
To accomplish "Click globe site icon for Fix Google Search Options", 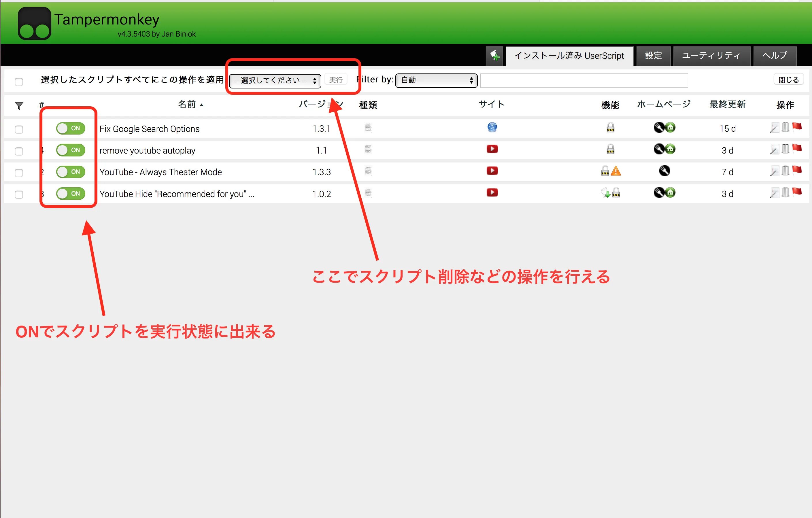I will [x=492, y=127].
